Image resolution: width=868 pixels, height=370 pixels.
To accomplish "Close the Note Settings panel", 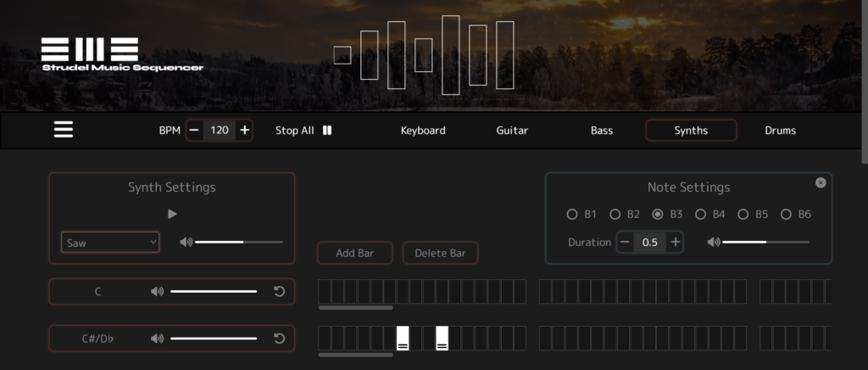I will click(820, 182).
